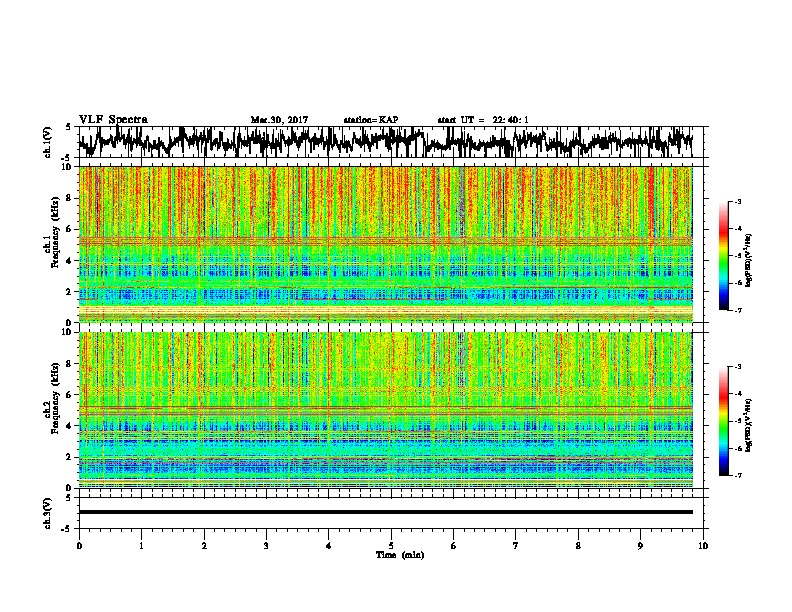Click time axis tick label "1"
792x612 pixels.
point(141,546)
